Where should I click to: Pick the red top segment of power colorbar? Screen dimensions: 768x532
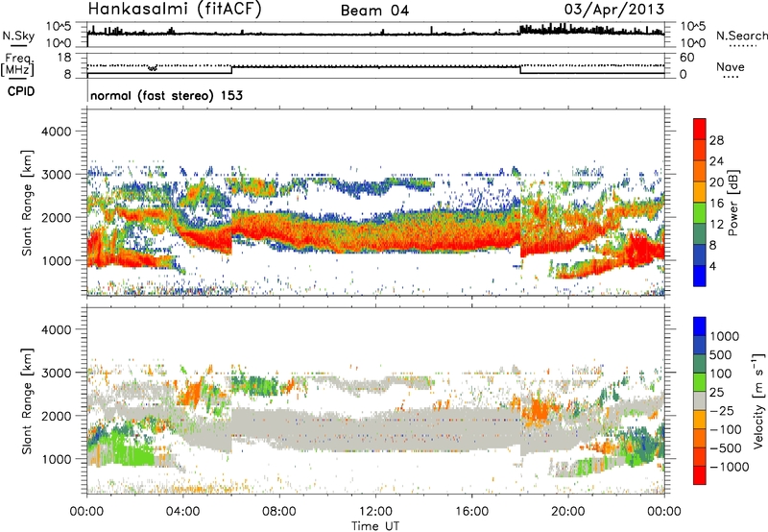point(700,130)
